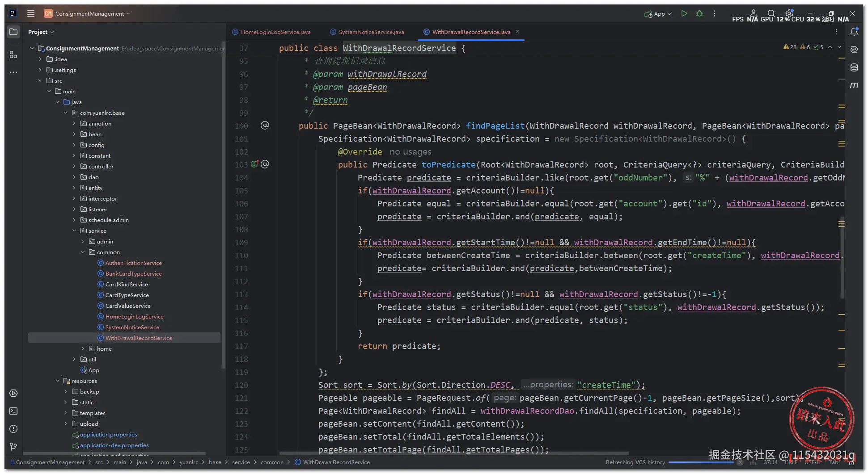868x474 pixels.
Task: Collapse the resources folder
Action: (x=57, y=381)
